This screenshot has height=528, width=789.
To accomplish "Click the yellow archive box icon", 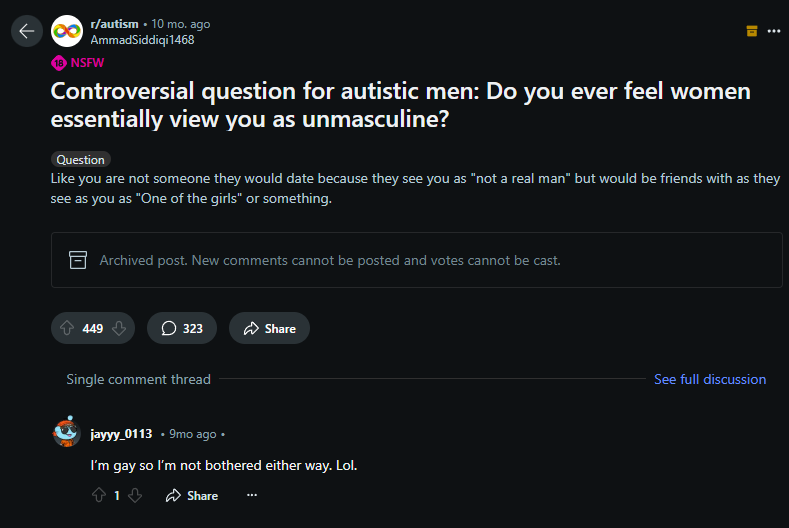I will [x=752, y=31].
